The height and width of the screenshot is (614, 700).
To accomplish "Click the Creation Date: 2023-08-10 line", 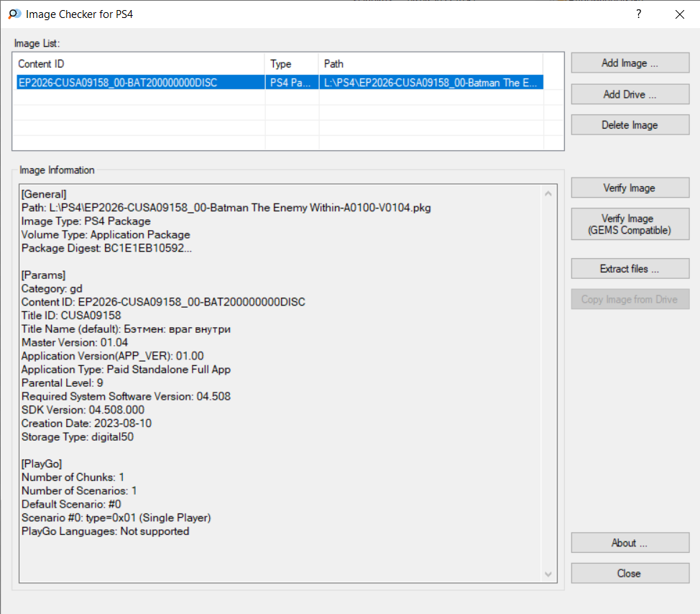I will [87, 423].
